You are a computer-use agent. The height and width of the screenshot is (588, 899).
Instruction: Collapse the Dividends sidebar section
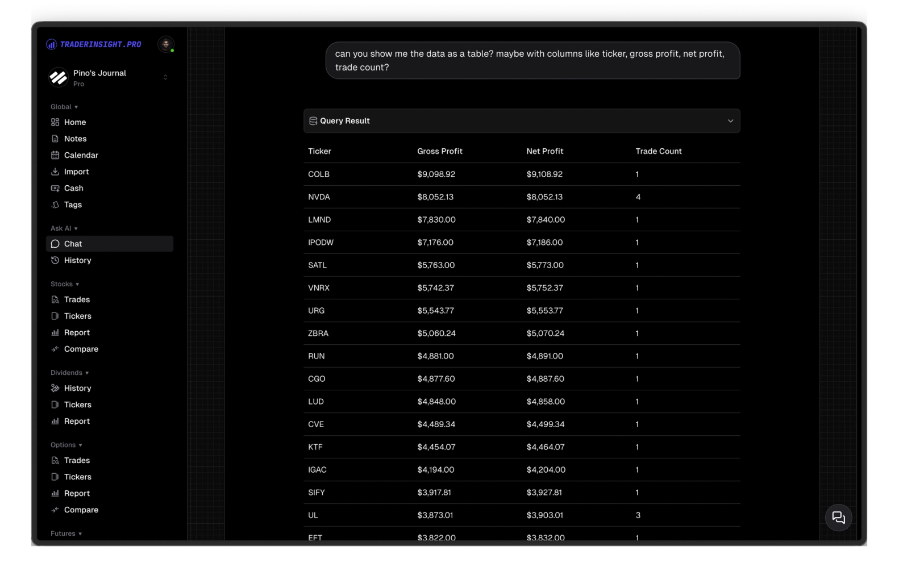click(69, 373)
